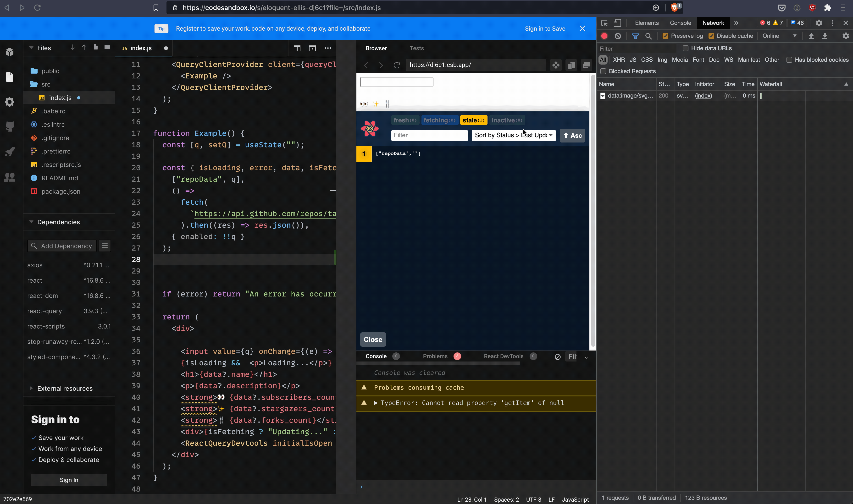Click the Live collaboration people icon
853x504 pixels.
point(10,177)
